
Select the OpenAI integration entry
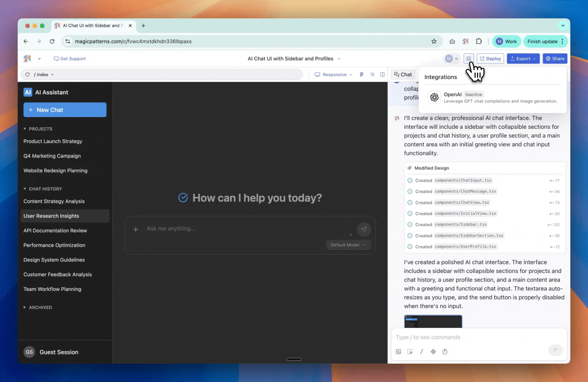(493, 98)
